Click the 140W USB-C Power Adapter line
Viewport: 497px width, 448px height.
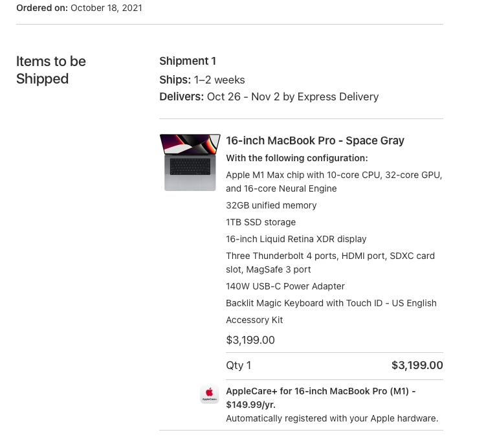coord(285,286)
